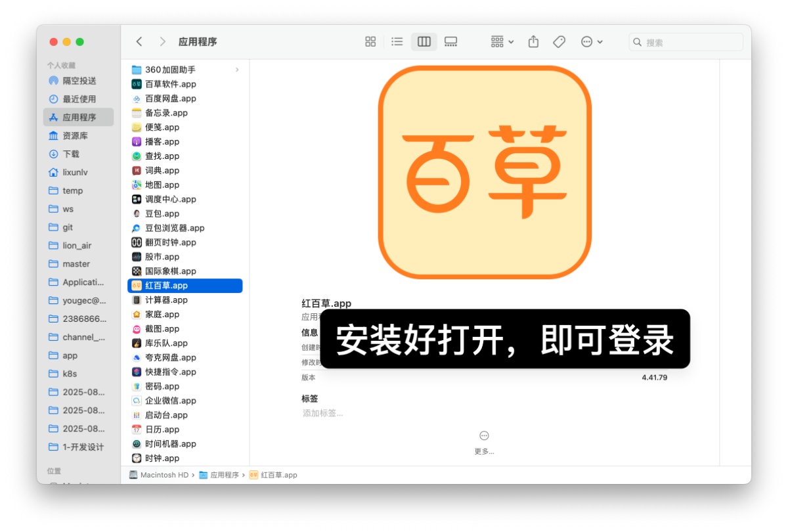The height and width of the screenshot is (532, 788).
Task: Open git folder in sidebar
Action: tap(79, 227)
